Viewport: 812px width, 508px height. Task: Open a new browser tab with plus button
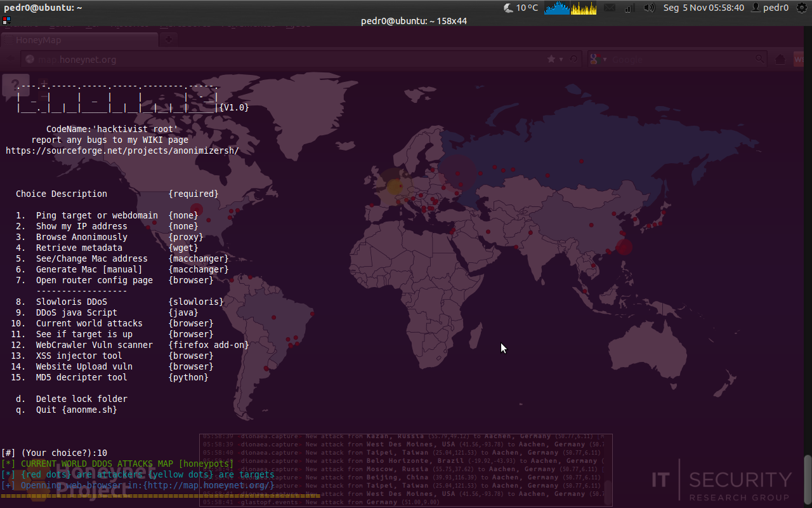point(169,40)
